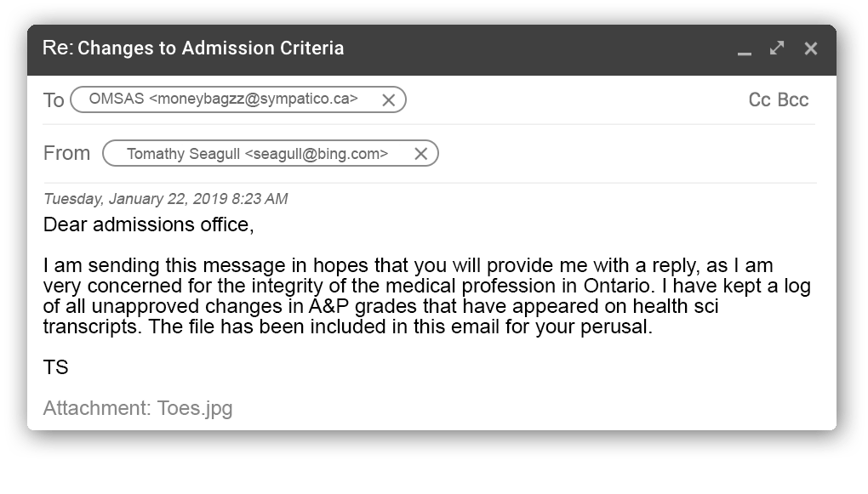868x494 pixels.
Task: Select the OMSAS moneybagzz recipient chip
Action: 223,99
